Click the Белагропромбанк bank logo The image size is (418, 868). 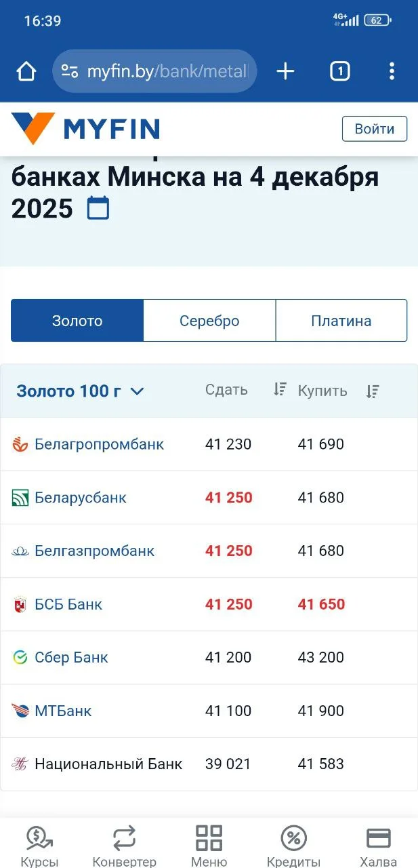pyautogui.click(x=20, y=444)
